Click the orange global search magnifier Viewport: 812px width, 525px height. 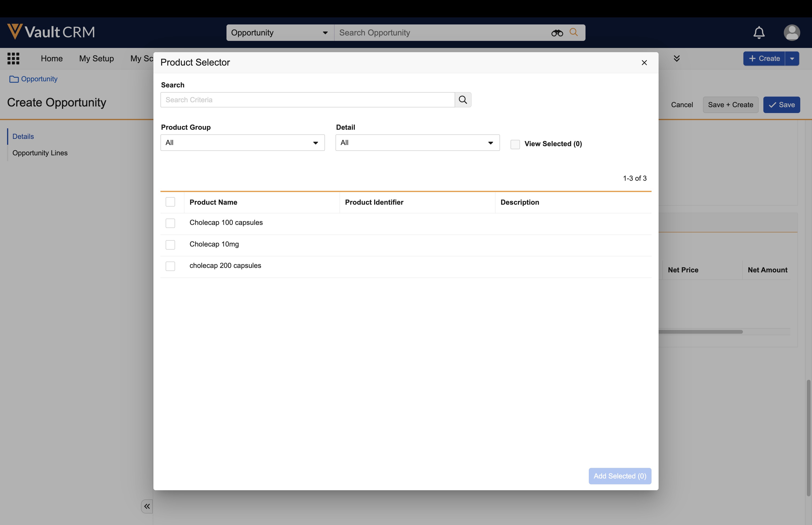(574, 32)
